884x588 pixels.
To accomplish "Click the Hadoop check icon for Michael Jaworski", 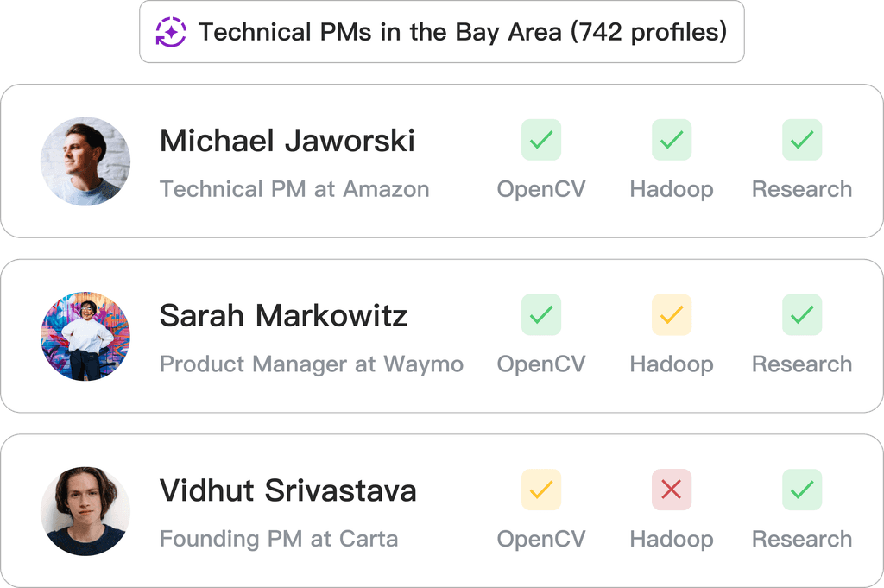I will 672,139.
